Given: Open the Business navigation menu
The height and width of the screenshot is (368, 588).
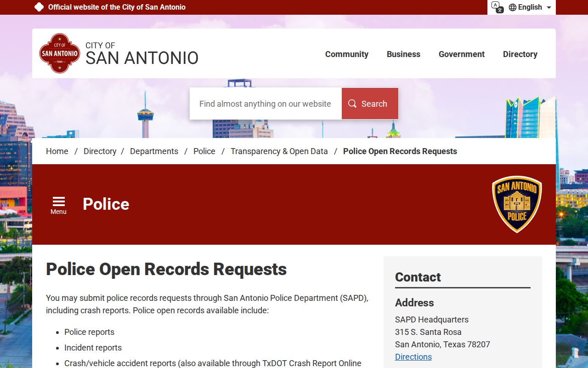Looking at the screenshot, I should [403, 54].
